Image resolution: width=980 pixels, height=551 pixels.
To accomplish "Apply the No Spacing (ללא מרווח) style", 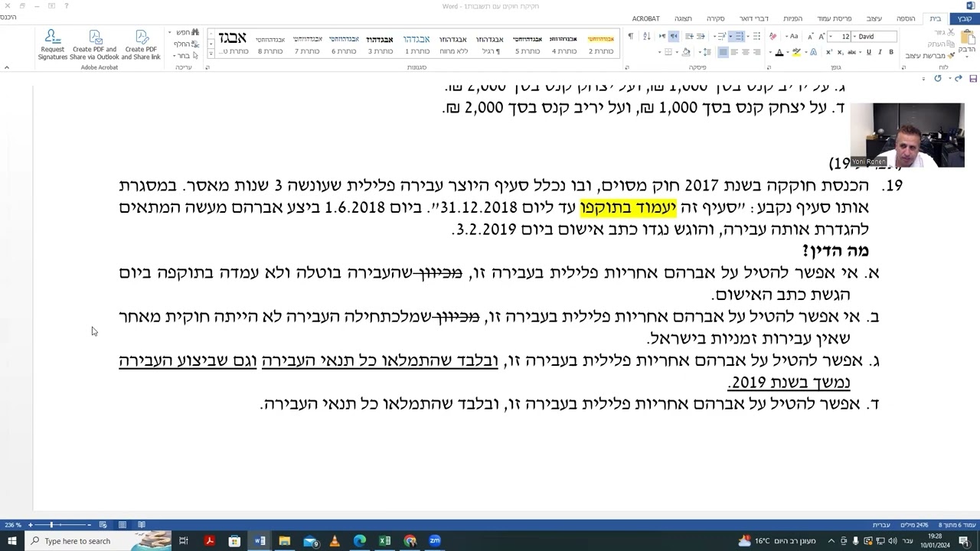I will pyautogui.click(x=452, y=44).
